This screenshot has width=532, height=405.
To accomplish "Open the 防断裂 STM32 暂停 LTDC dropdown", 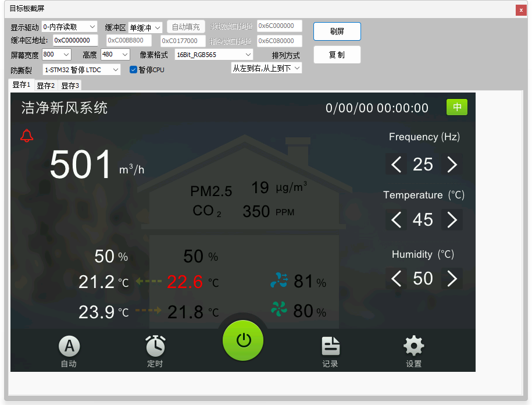I will [x=81, y=70].
